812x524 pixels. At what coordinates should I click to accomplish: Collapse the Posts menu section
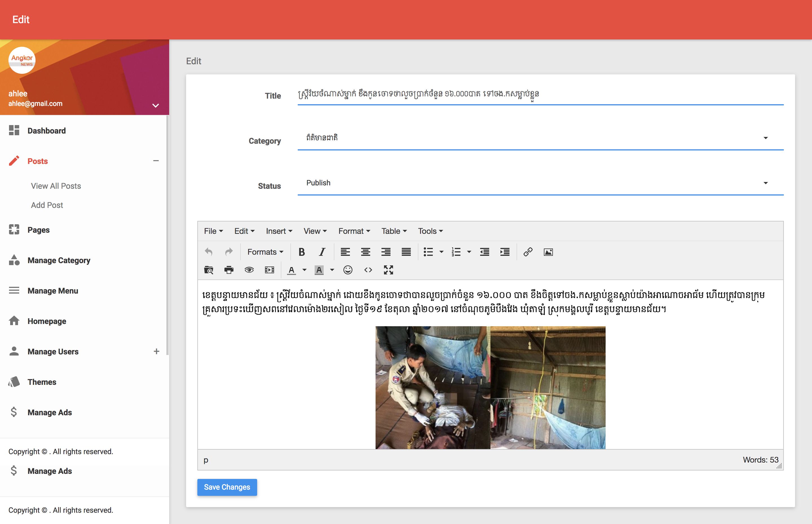156,161
